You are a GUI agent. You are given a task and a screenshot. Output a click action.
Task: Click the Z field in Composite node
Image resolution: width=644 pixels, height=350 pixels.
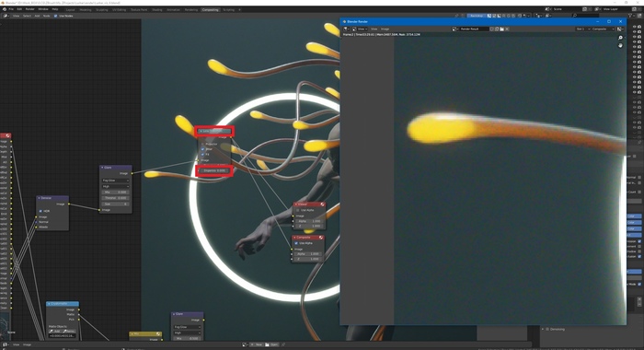pos(307,259)
